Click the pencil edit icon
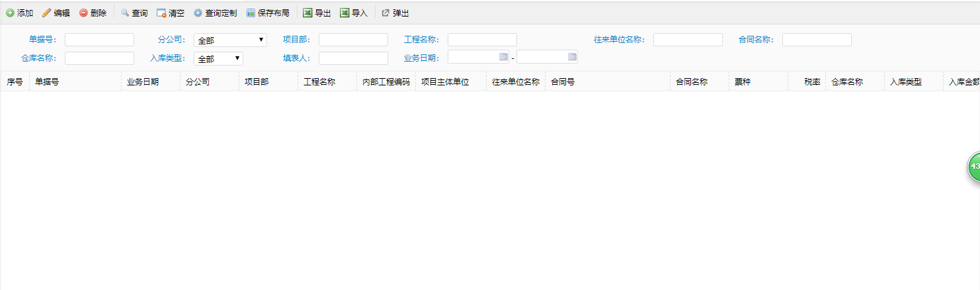980x290 pixels. tap(46, 13)
